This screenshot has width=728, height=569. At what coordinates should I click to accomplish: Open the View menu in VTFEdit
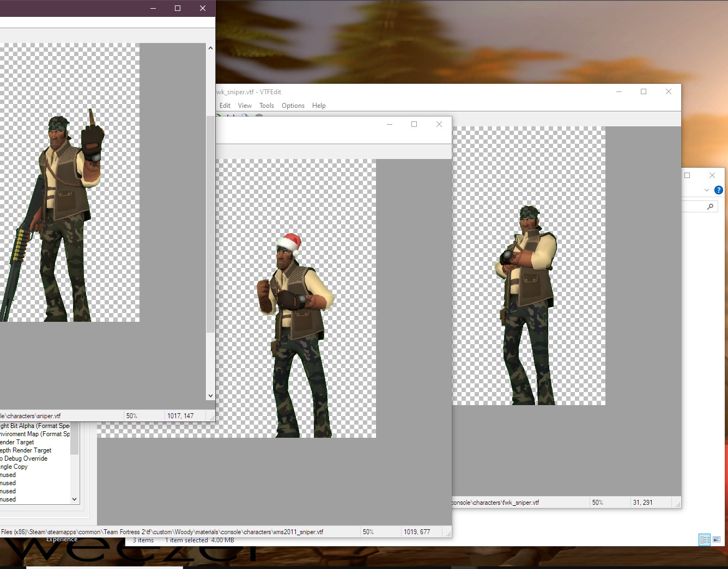(245, 105)
